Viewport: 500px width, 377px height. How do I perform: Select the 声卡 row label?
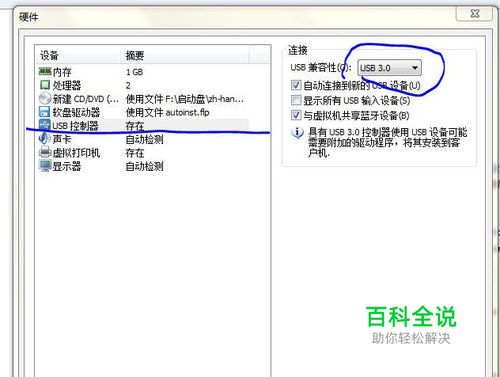tap(62, 139)
